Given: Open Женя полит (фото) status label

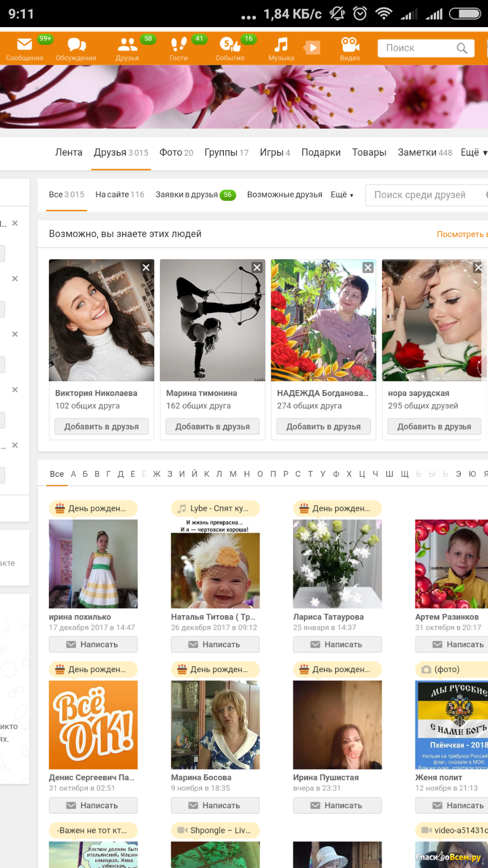Looking at the screenshot, I should 452,669.
